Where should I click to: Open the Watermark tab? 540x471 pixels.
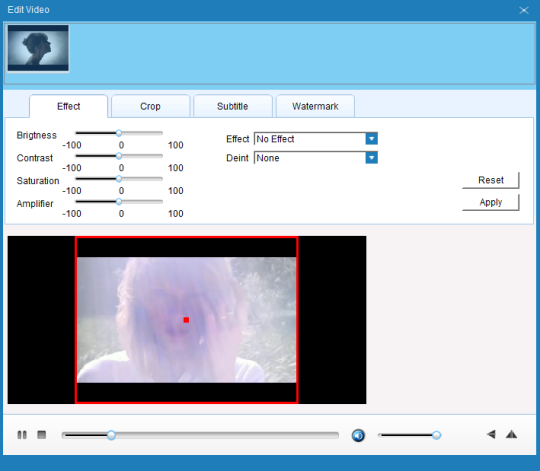pos(315,106)
